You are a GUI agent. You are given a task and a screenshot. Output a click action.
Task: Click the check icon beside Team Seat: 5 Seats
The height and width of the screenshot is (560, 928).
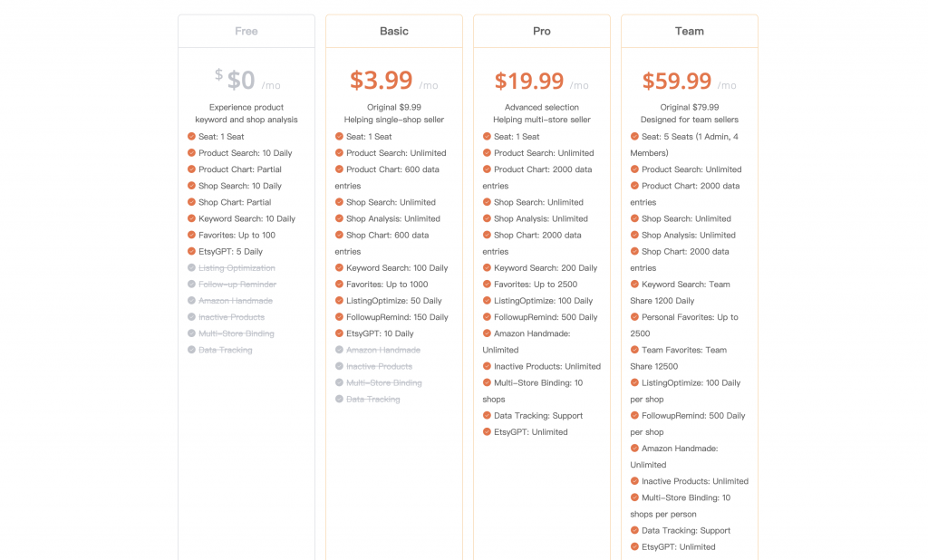click(x=634, y=137)
